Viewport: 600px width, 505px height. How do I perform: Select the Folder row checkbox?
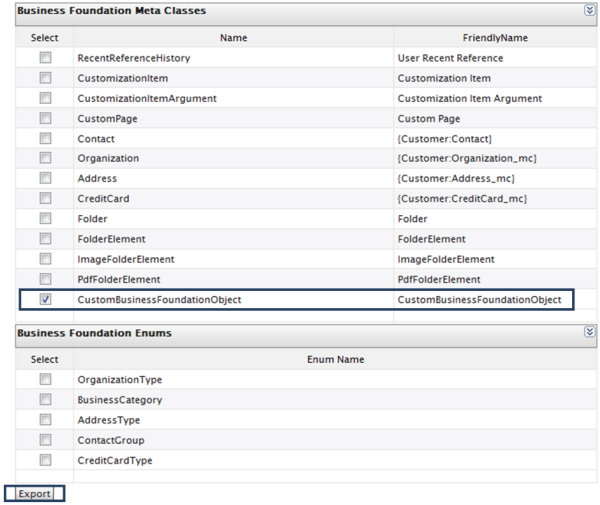pos(45,218)
